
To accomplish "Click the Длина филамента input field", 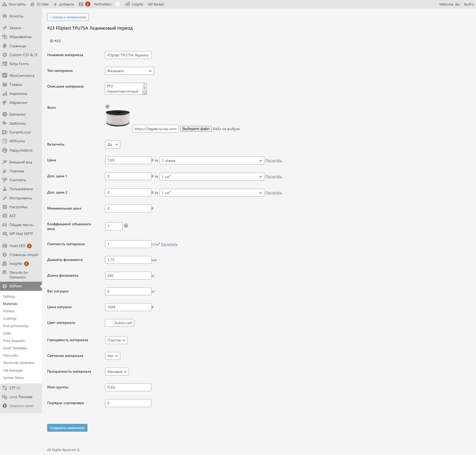I will coord(128,276).
